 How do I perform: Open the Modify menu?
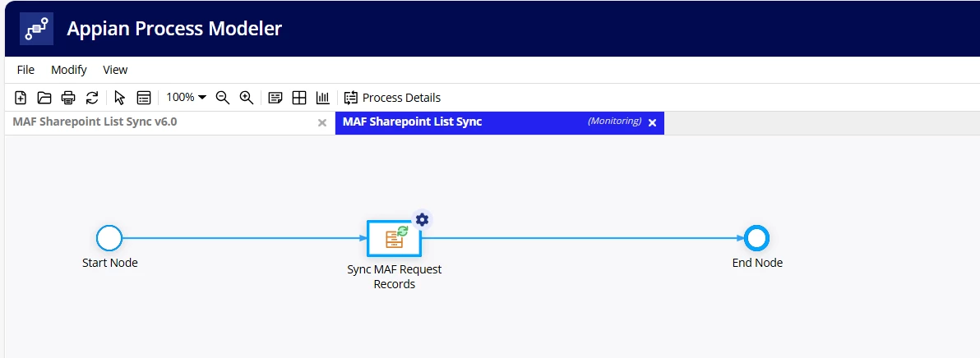click(69, 70)
